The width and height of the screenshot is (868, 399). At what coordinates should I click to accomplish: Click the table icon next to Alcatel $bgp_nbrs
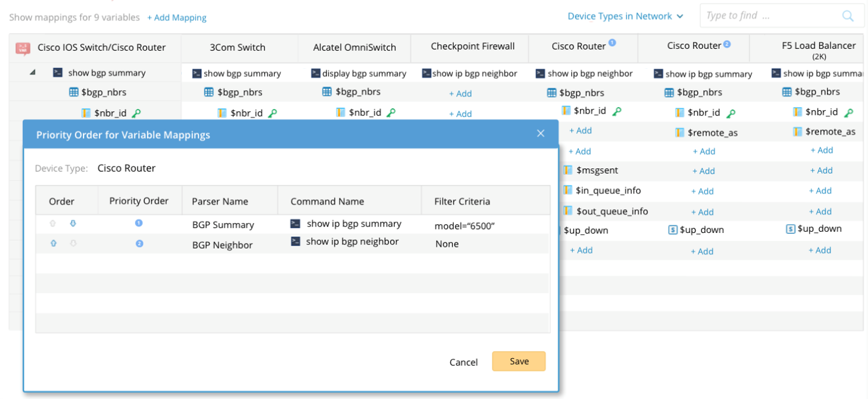pyautogui.click(x=327, y=91)
